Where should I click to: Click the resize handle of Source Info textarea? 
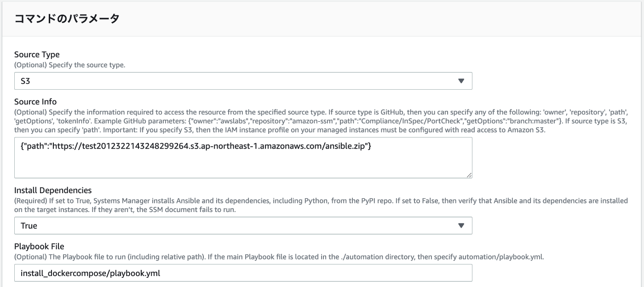click(469, 175)
